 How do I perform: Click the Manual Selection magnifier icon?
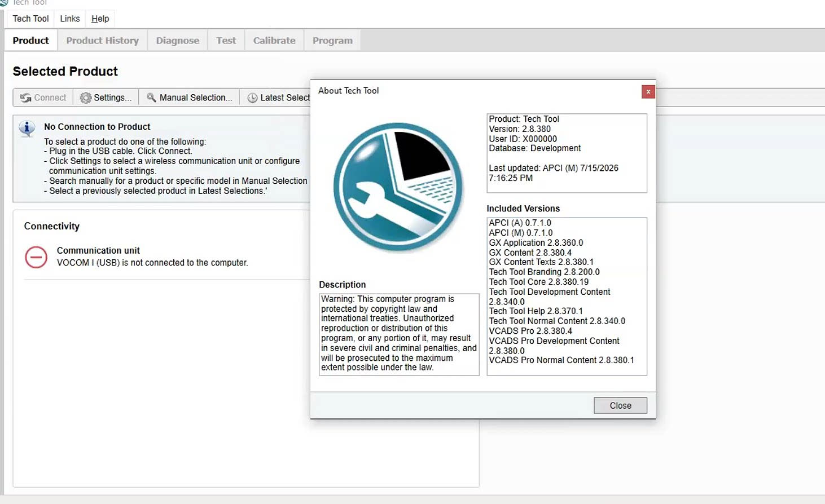coord(151,98)
